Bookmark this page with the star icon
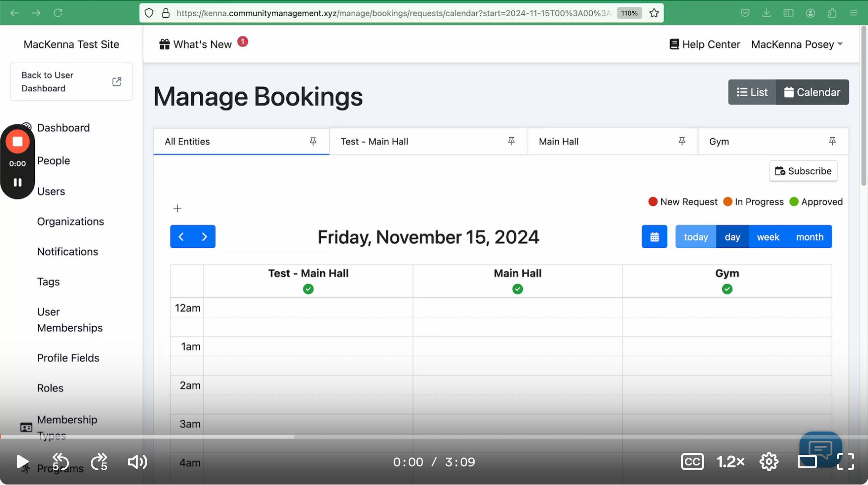Image resolution: width=868 pixels, height=485 pixels. (654, 13)
